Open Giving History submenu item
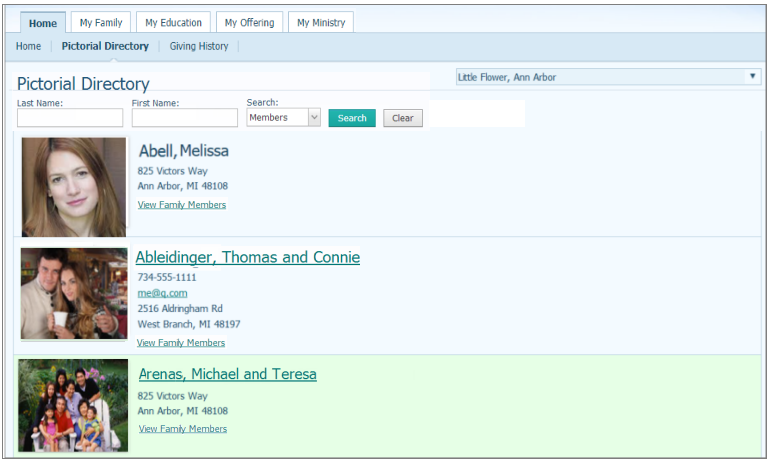The height and width of the screenshot is (464, 772). 198,46
